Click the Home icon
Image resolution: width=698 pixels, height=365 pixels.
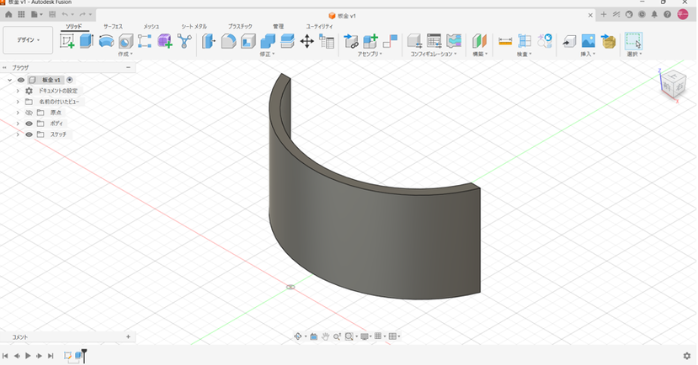coord(8,14)
